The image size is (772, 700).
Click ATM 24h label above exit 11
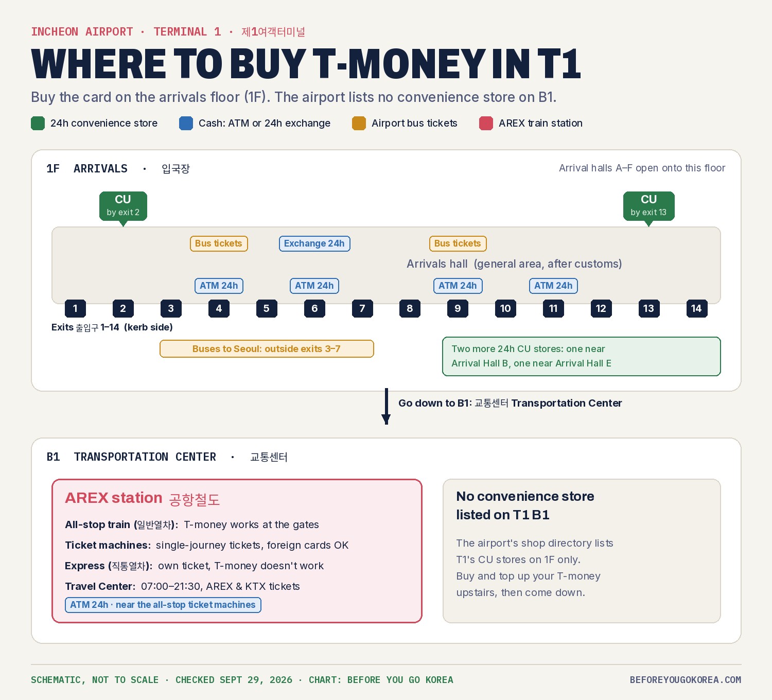pyautogui.click(x=553, y=286)
